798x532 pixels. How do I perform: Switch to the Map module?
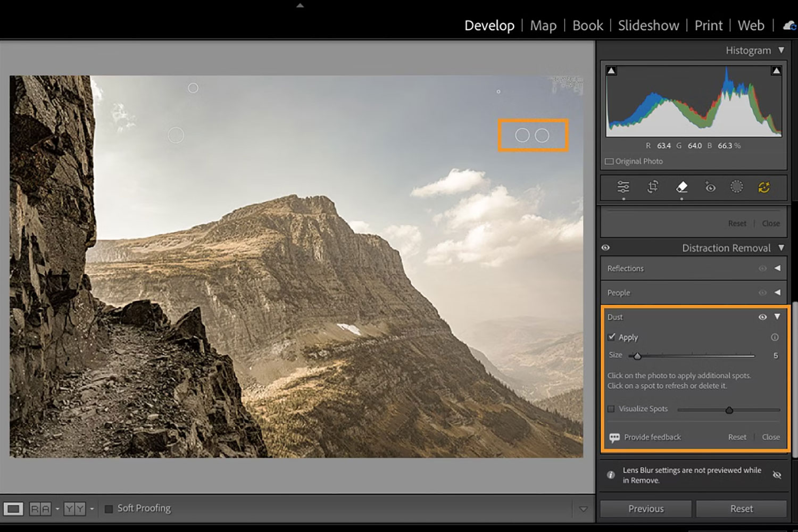(x=543, y=26)
